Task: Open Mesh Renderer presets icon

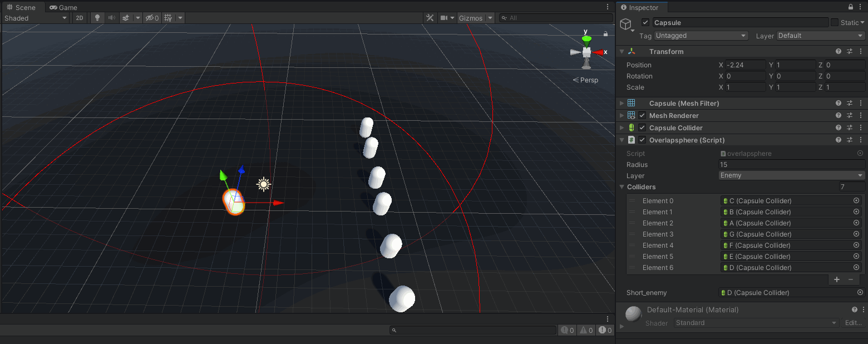Action: tap(850, 115)
